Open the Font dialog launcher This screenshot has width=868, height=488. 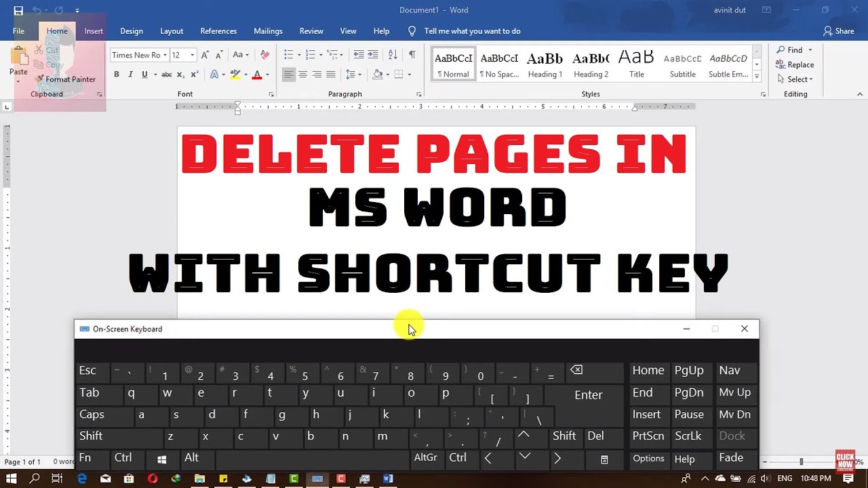tap(271, 95)
